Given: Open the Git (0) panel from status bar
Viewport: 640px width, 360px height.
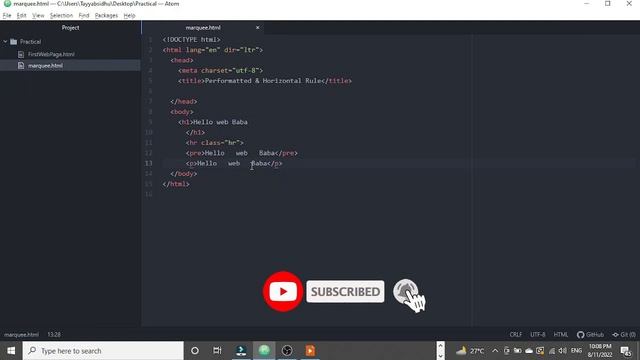Looking at the screenshot, I should (x=624, y=334).
